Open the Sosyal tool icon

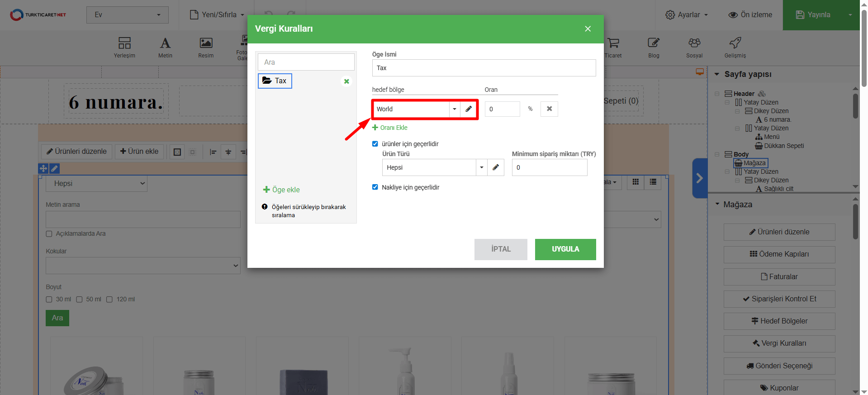694,48
